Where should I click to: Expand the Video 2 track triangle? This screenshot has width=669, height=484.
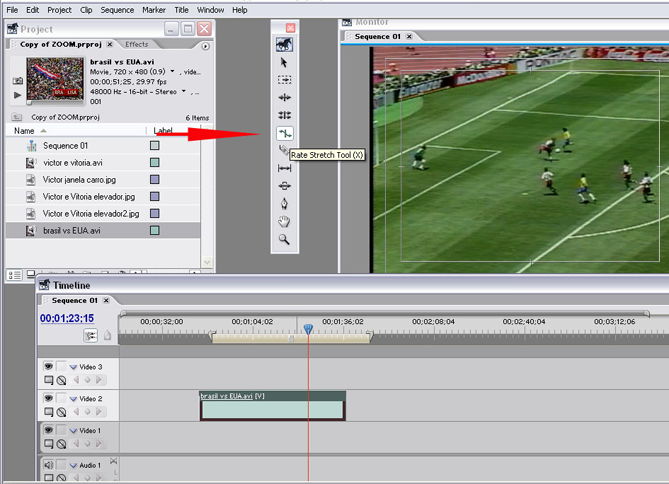[x=73, y=399]
